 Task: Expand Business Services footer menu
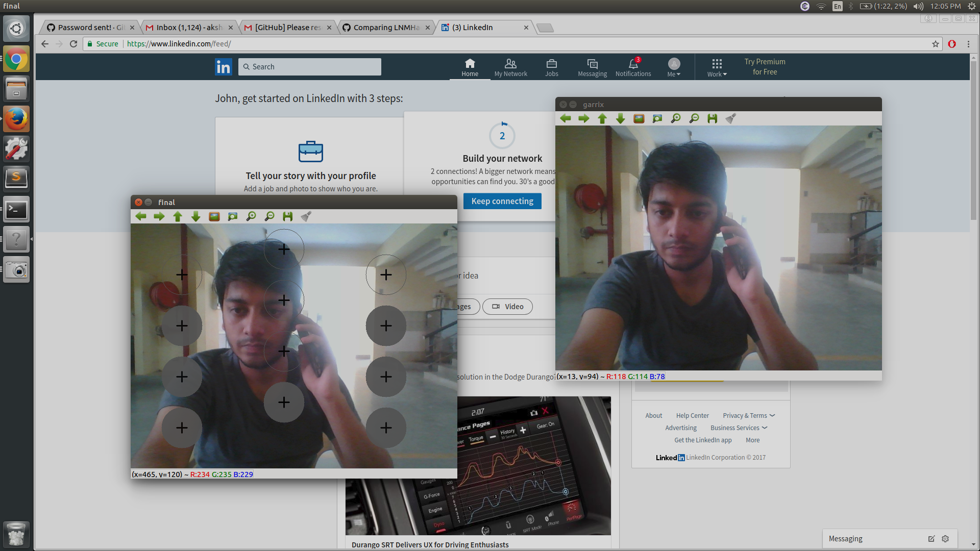(739, 428)
